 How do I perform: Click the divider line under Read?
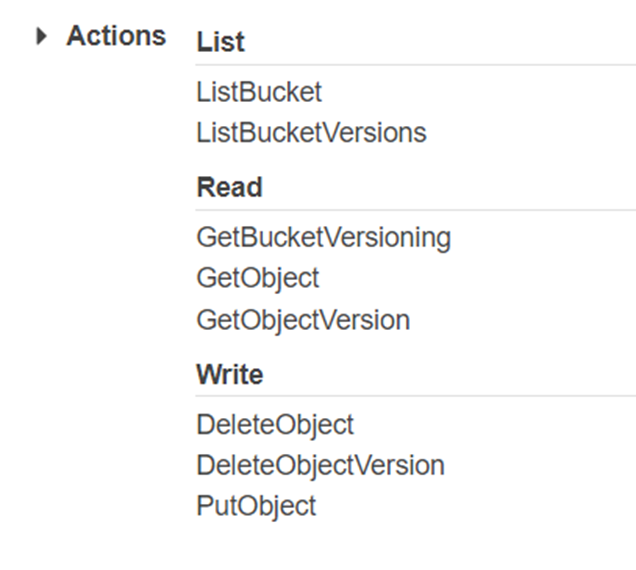pos(415,210)
